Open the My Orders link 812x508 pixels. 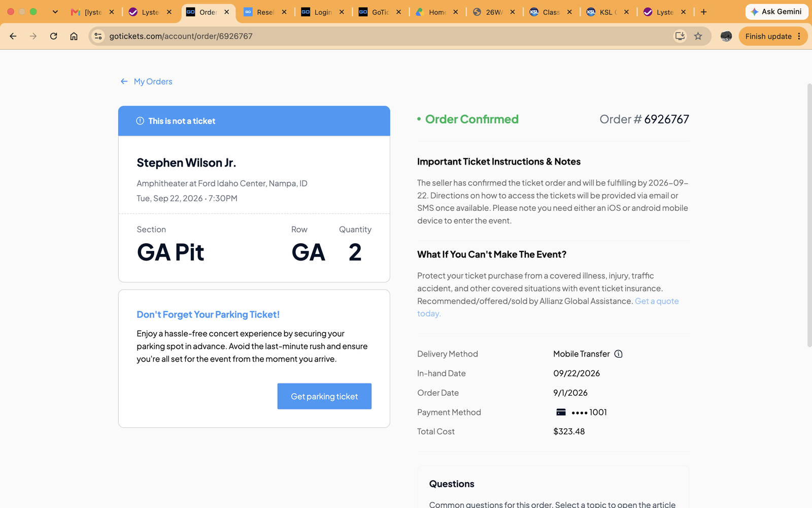click(153, 81)
